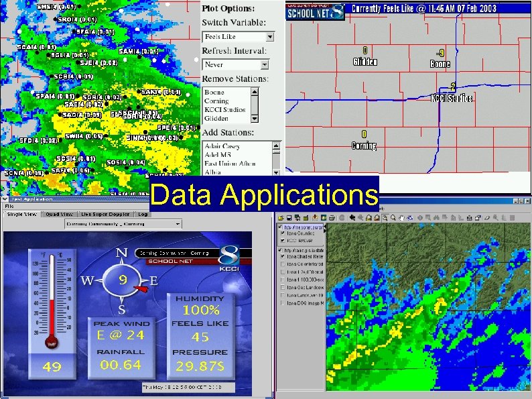Image resolution: width=532 pixels, height=399 pixels.
Task: Select the zoom in magnifier tool
Action: 385,218
